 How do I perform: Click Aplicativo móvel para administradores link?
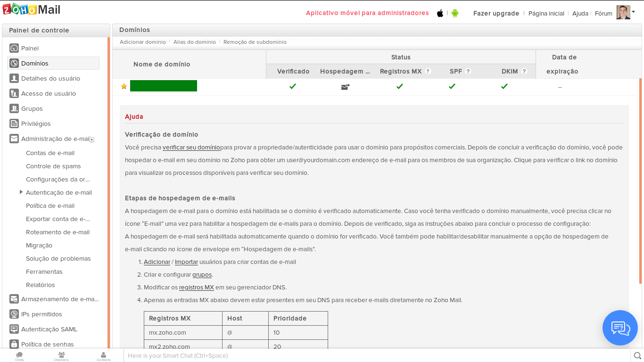click(367, 13)
